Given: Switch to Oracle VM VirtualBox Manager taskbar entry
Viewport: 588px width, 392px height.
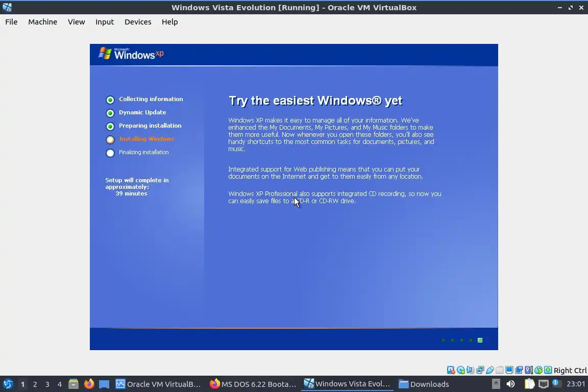Looking at the screenshot, I should [x=158, y=384].
